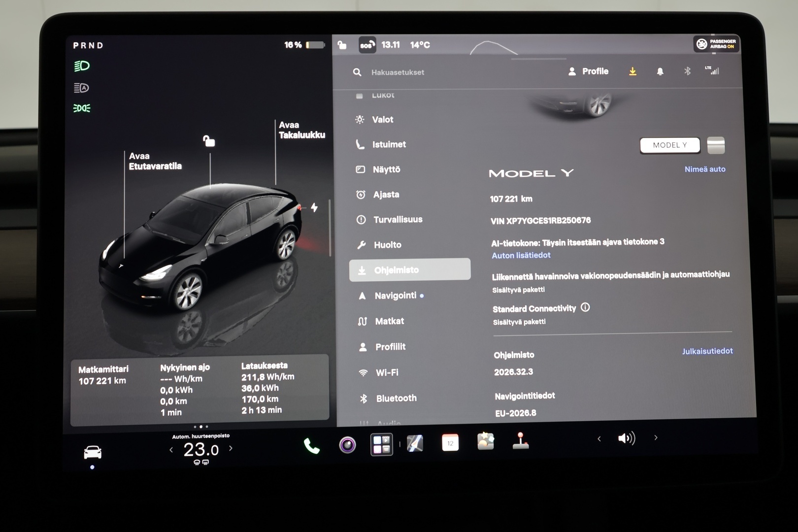Screen dimensions: 798x532
Task: Open the Profile dropdown
Action: tap(589, 71)
